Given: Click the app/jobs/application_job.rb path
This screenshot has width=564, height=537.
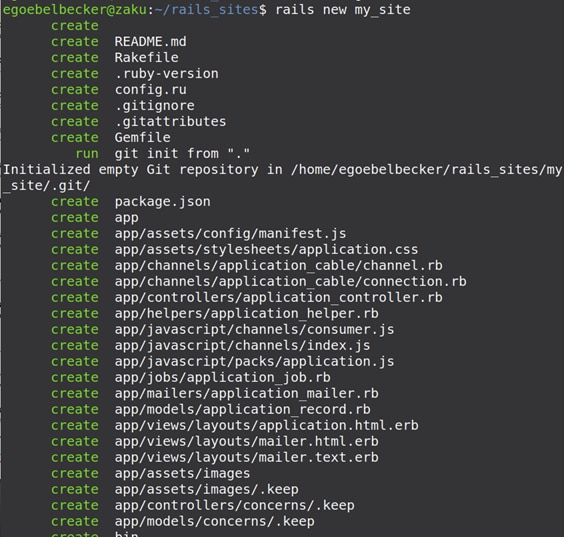Looking at the screenshot, I should 222,378.
